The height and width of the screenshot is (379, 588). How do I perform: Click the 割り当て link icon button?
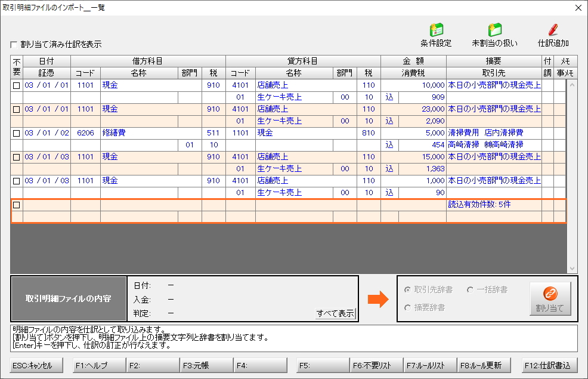(x=550, y=298)
